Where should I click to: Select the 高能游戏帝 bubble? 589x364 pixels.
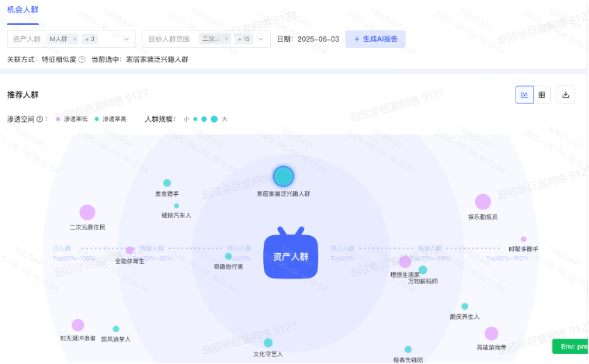click(491, 334)
